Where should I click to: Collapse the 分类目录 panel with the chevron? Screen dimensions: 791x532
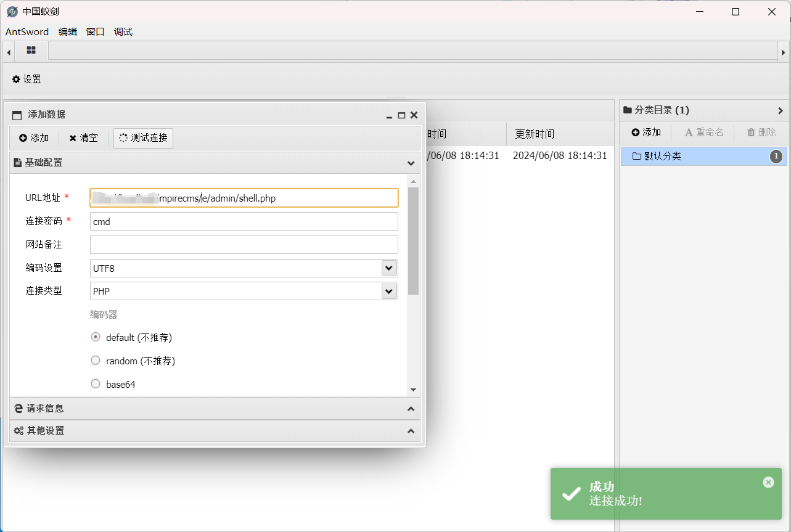781,111
